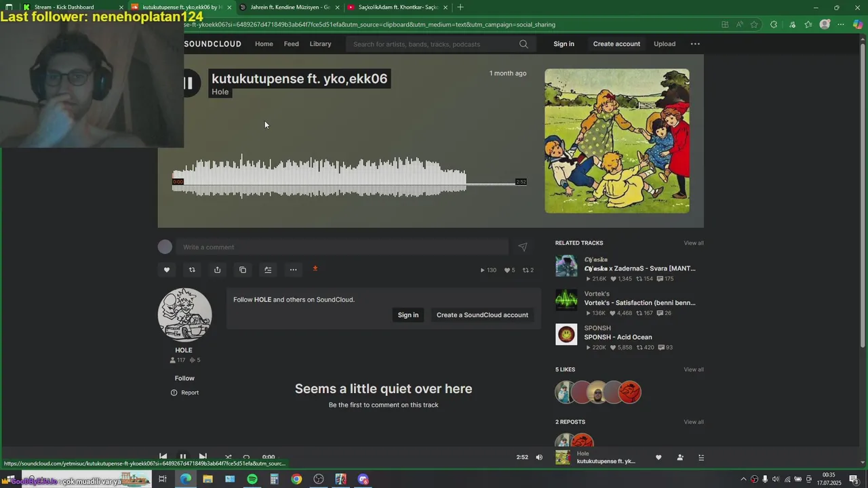The height and width of the screenshot is (488, 868).
Task: Toggle repeat in the player bar
Action: point(246,457)
